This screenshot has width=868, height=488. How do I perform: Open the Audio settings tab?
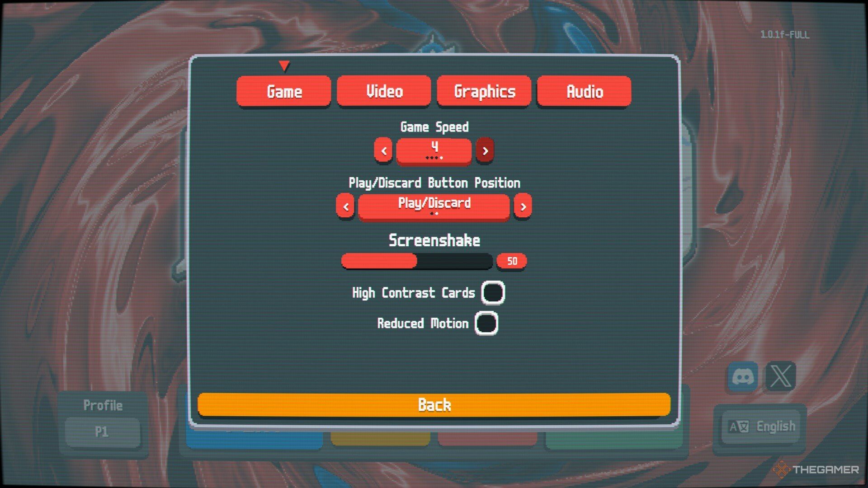(584, 92)
